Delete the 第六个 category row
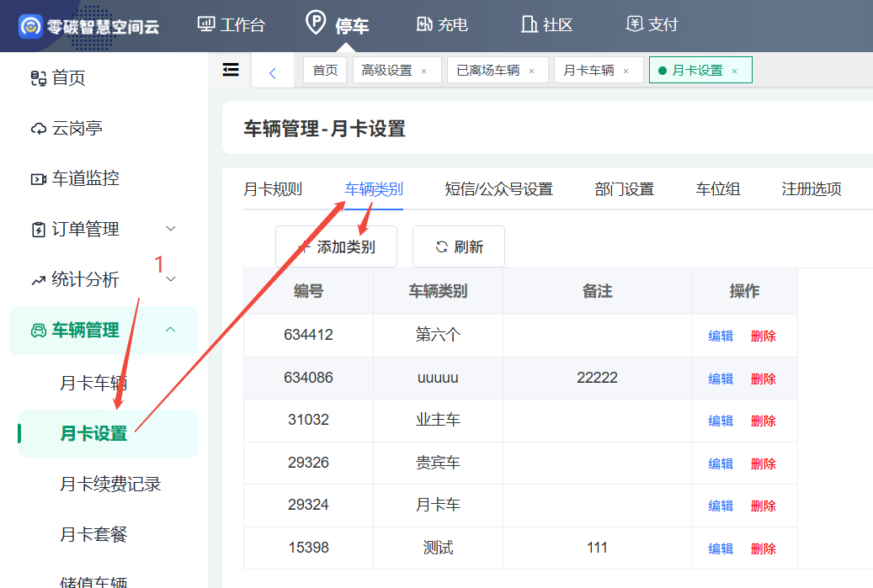 [764, 336]
